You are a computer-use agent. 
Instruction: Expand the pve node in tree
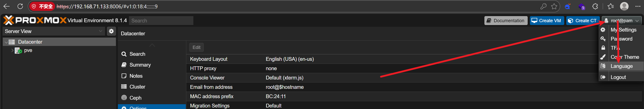(x=12, y=50)
